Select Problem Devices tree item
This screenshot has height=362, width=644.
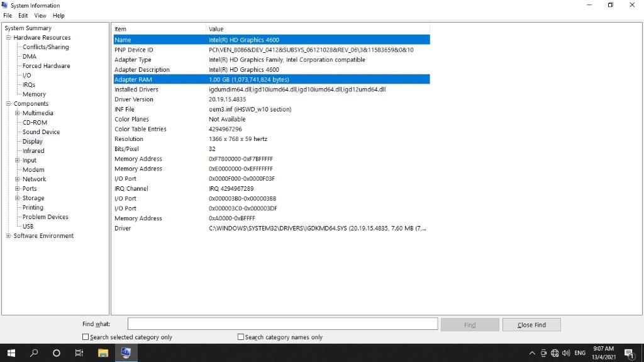coord(45,217)
